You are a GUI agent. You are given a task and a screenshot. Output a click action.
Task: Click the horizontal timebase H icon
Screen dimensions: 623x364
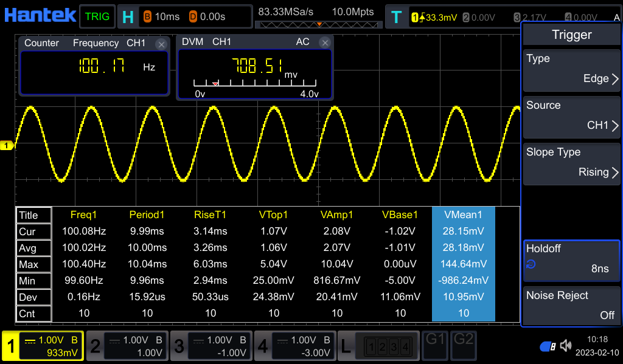(x=127, y=16)
